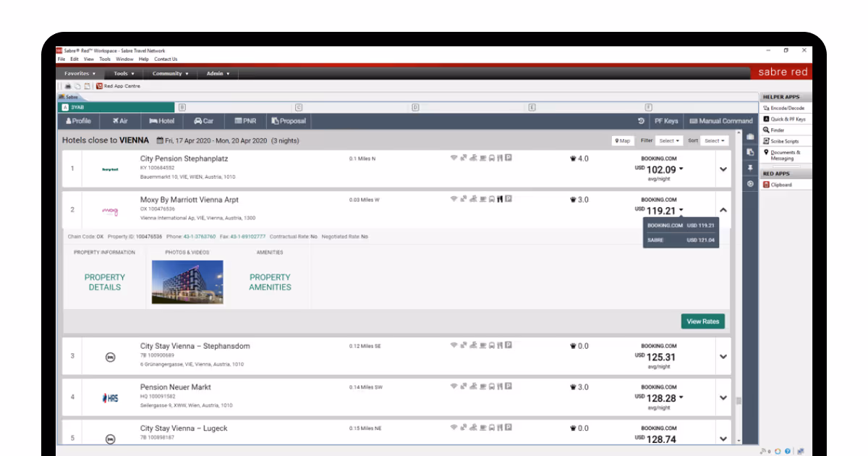Click the pin icon in side strip
Viewport: 868px width, 456px height.
750,168
